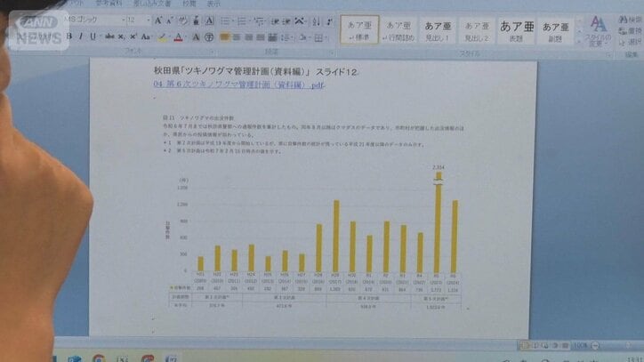Toggle center alignment
Screen dimensions: 644x362
237,38
